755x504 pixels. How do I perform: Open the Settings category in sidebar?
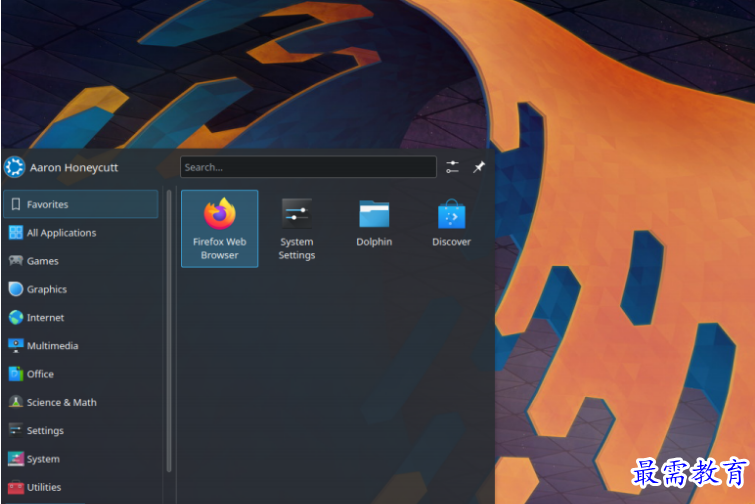(81, 430)
